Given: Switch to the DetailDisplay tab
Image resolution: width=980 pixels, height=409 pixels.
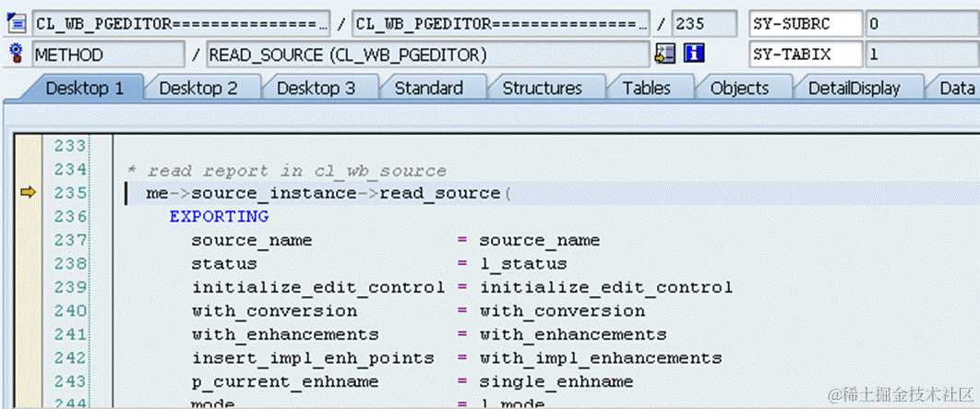Looking at the screenshot, I should tap(854, 89).
